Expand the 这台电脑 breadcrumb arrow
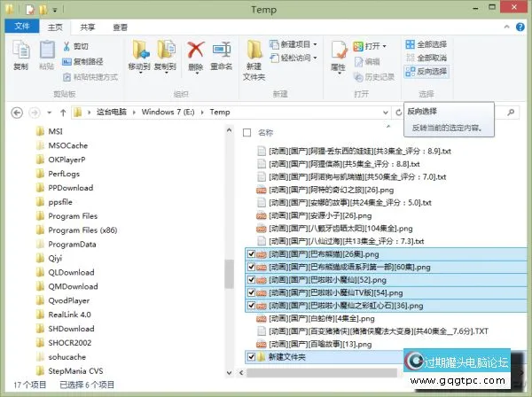532x397 pixels. (134, 113)
